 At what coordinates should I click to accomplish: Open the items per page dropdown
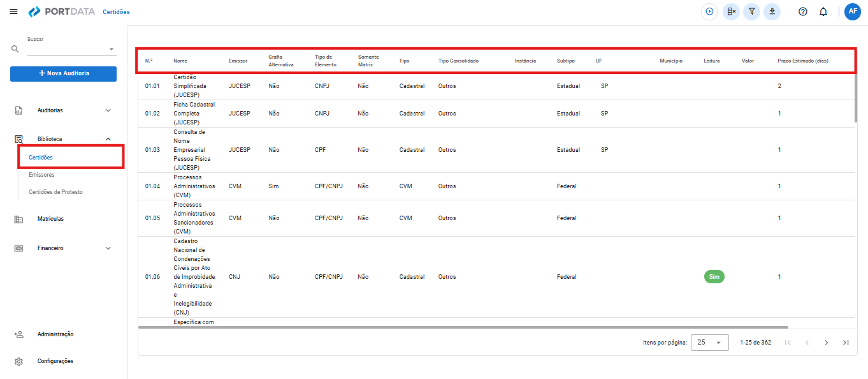tap(710, 343)
